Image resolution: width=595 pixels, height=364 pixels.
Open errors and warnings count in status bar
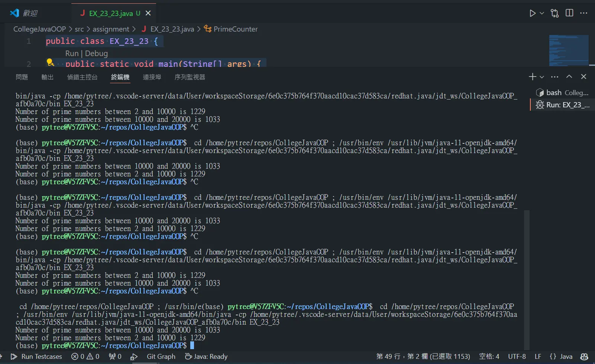click(85, 357)
